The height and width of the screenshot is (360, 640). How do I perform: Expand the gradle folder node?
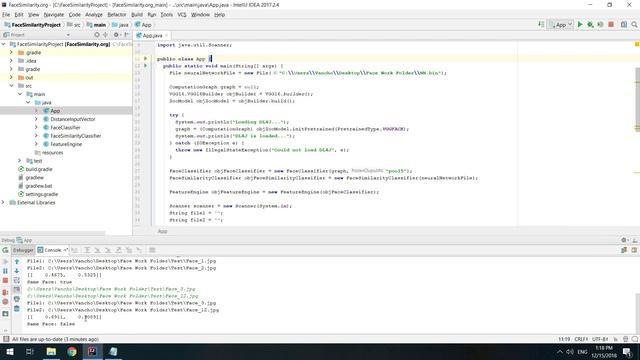point(11,69)
